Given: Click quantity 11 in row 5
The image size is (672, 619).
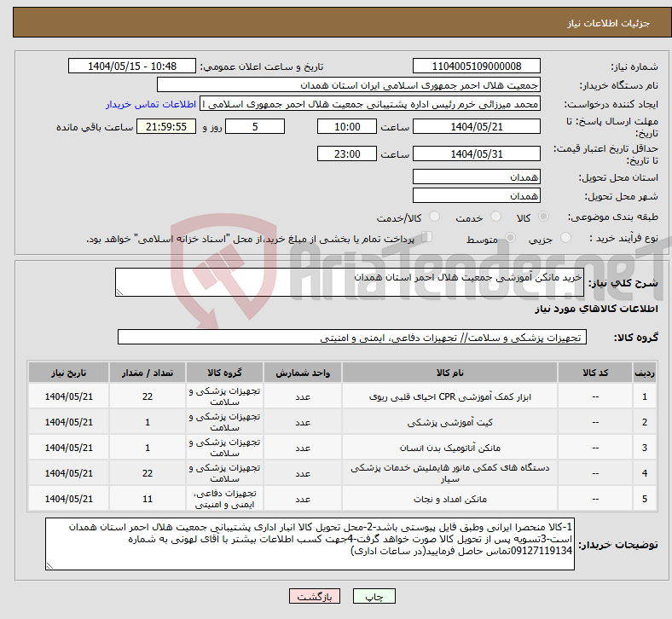Looking at the screenshot, I should 148,499.
